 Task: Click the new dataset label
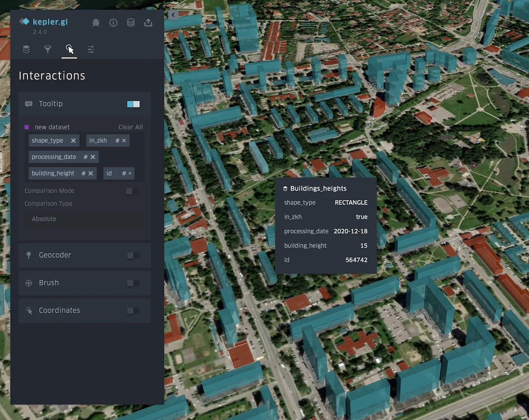tap(52, 127)
